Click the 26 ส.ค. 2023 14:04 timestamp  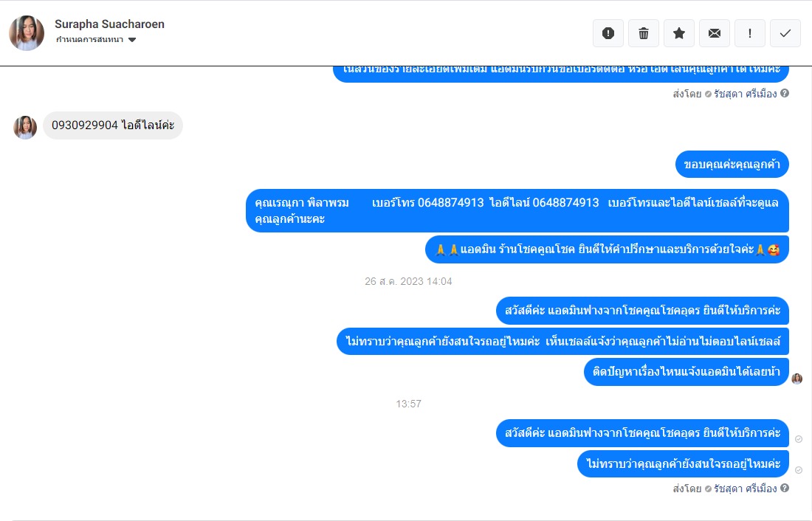(408, 281)
